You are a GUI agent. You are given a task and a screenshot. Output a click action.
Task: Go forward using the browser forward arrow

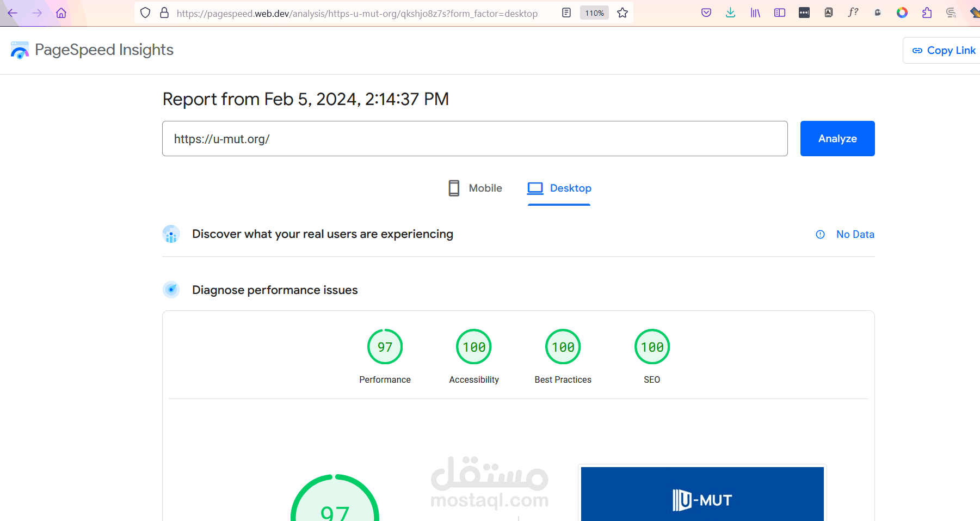coord(37,13)
